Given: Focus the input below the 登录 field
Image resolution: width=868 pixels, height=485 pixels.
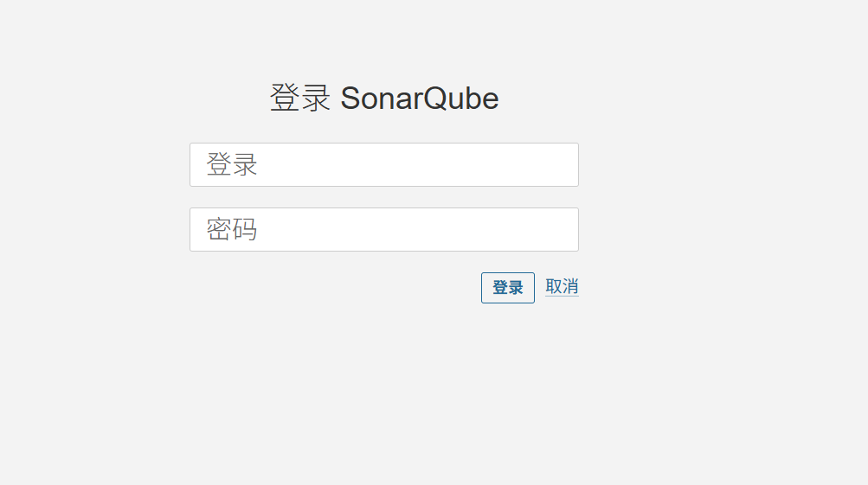Looking at the screenshot, I should [383, 229].
